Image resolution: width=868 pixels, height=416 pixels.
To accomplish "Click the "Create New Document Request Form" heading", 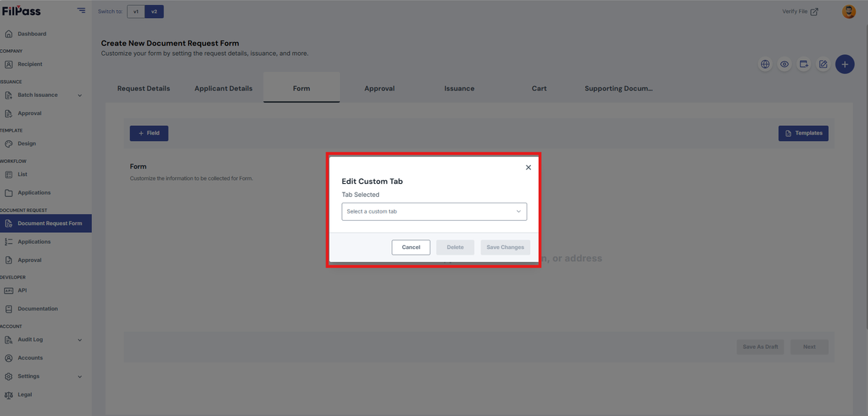I will coord(170,43).
